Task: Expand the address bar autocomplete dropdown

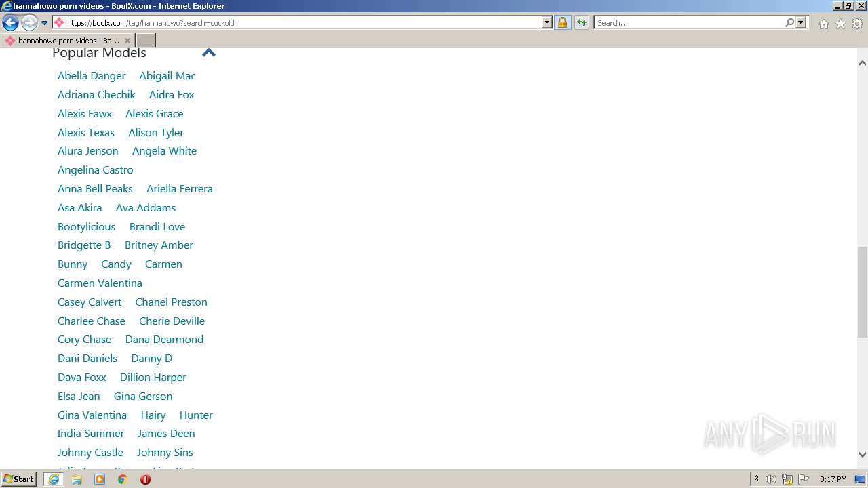Action: (547, 22)
